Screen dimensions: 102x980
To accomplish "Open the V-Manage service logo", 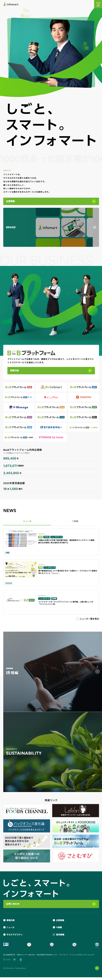I will (19, 407).
